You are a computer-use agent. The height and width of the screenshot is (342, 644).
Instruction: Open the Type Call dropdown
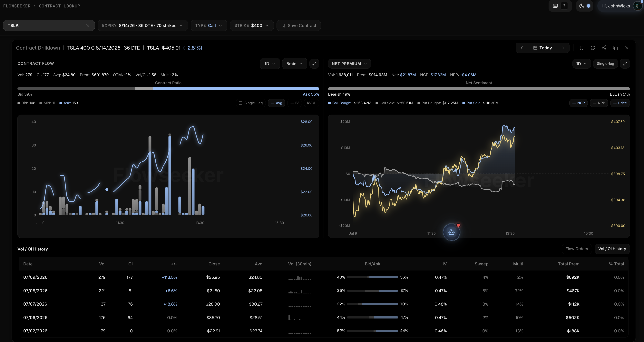pyautogui.click(x=209, y=25)
